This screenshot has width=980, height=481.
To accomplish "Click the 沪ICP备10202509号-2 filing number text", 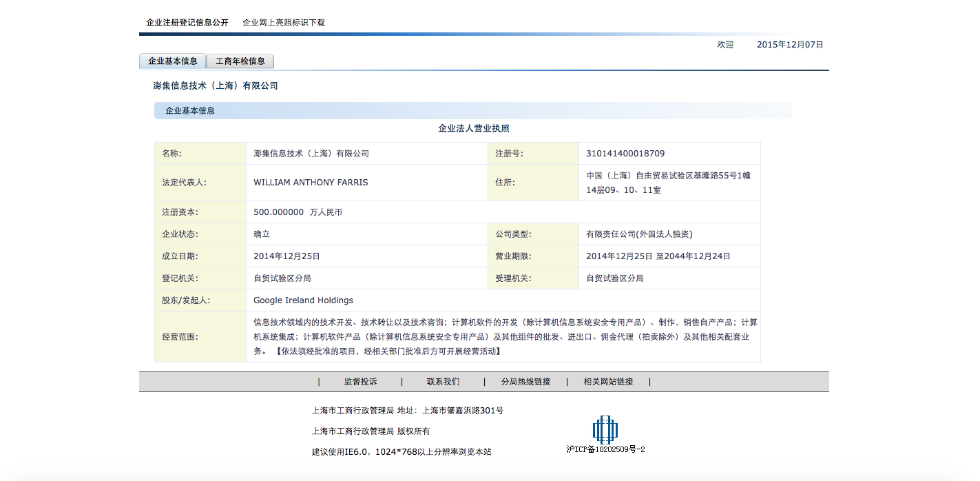I will (605, 449).
